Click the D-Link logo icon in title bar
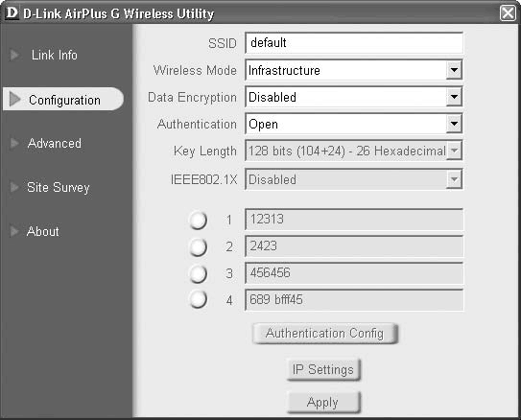521x420 pixels. (x=12, y=13)
